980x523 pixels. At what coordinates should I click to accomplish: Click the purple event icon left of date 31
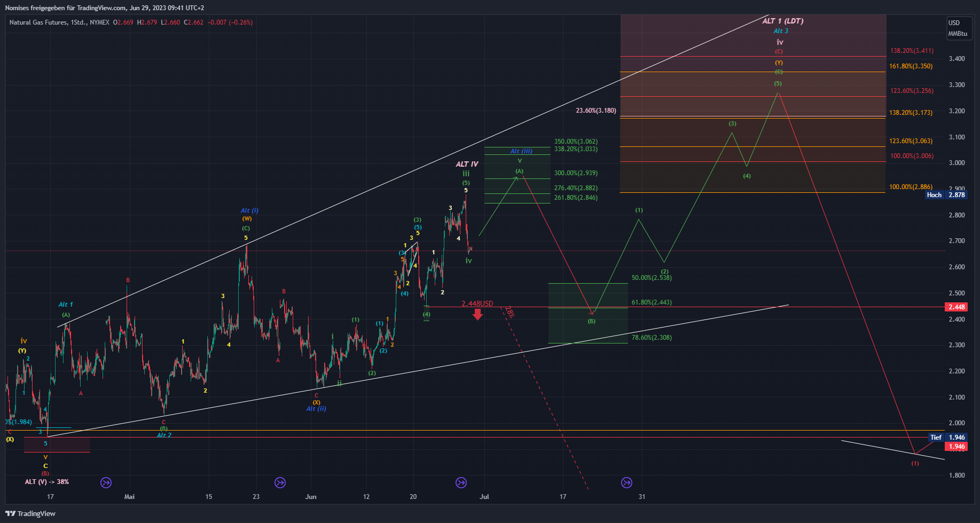pos(626,483)
